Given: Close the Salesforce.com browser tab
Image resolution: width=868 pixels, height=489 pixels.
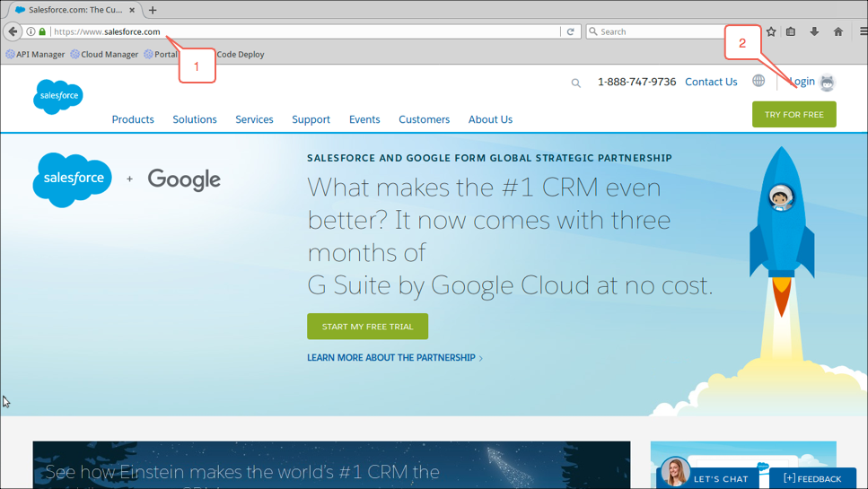Looking at the screenshot, I should pyautogui.click(x=132, y=10).
